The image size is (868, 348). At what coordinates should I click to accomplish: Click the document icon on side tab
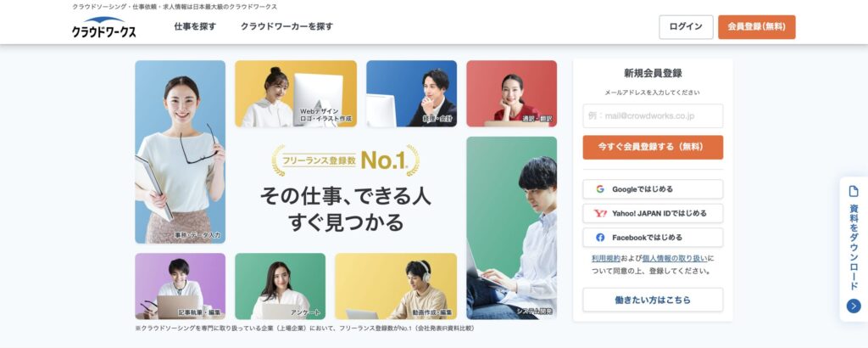pos(854,191)
